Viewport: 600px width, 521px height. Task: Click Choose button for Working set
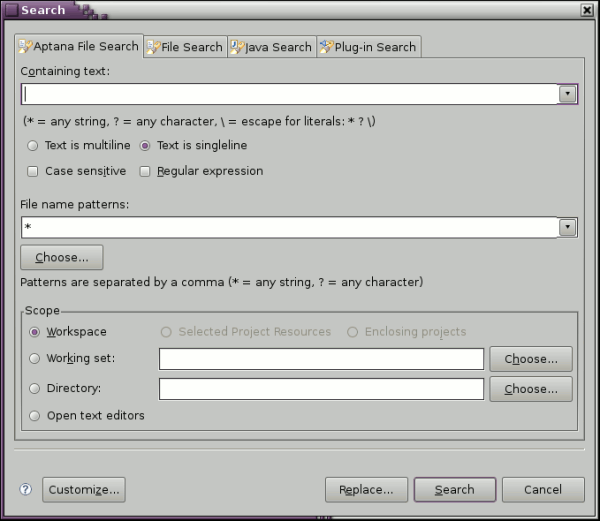pos(531,359)
